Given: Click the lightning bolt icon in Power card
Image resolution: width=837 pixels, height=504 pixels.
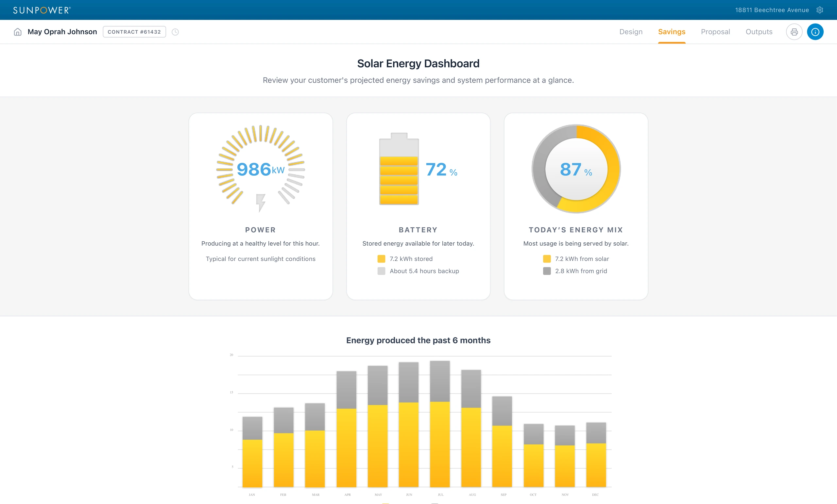Looking at the screenshot, I should click(x=261, y=203).
